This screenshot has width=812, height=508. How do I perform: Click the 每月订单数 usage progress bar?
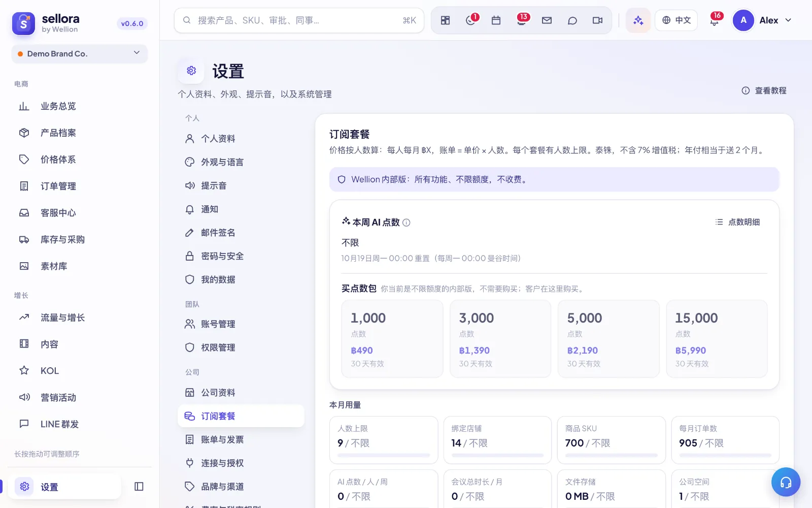coord(725,455)
